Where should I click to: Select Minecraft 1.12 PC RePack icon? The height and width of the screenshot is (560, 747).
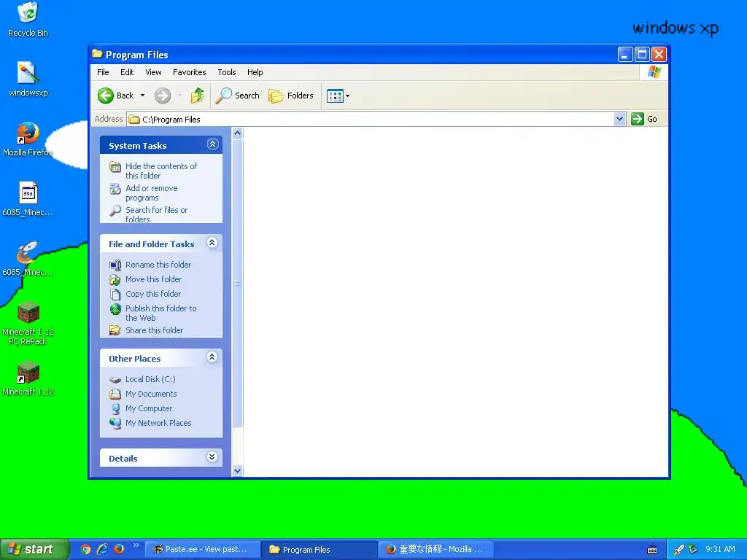(28, 323)
